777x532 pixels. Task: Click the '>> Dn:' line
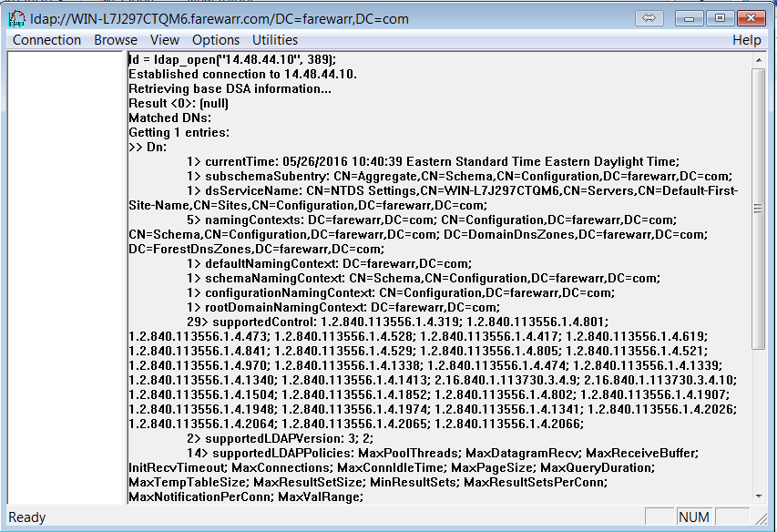(x=148, y=147)
